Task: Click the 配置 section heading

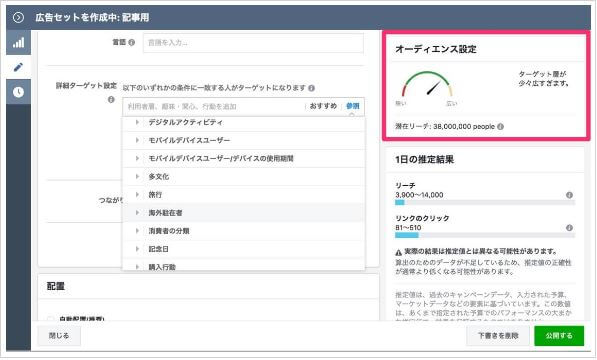Action: 56,286
